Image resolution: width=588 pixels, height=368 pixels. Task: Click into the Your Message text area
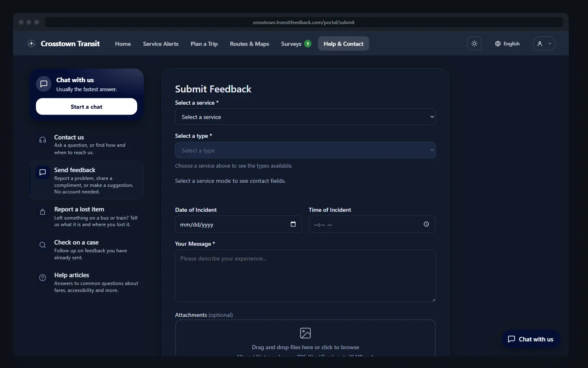point(305,276)
